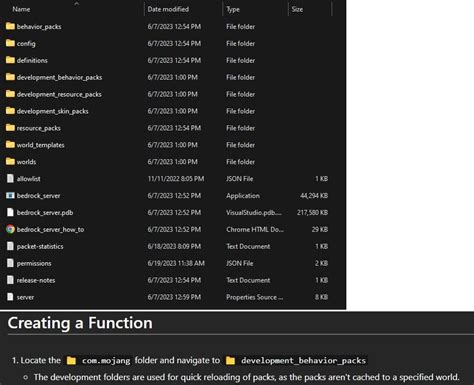Click the Chrome HTML Do... type cell
Viewport: 474px width, 385px height.
click(255, 229)
